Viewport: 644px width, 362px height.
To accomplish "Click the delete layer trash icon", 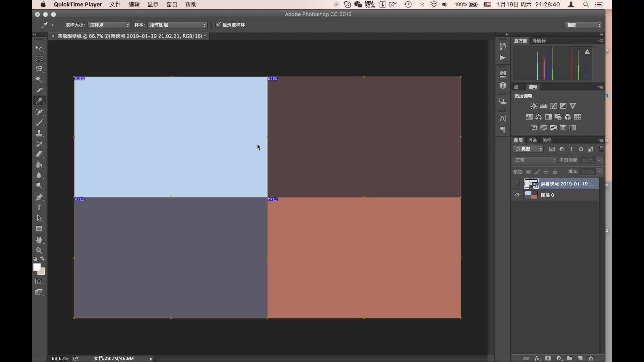I will (x=591, y=358).
